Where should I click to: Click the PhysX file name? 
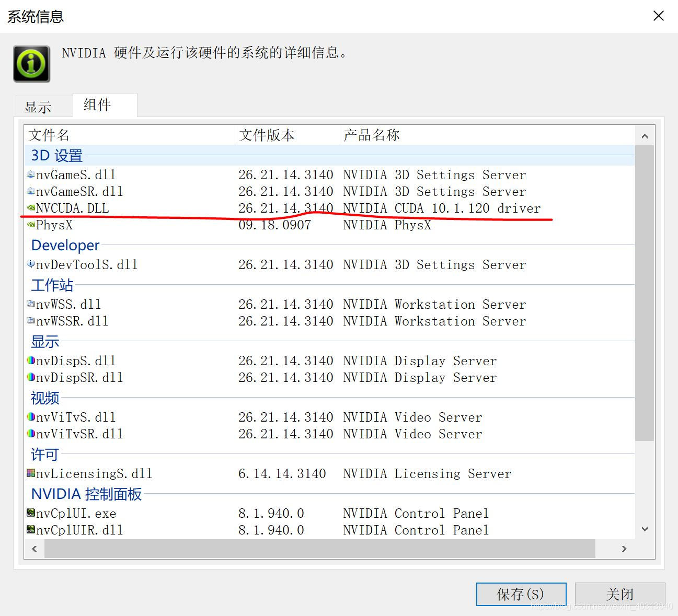[54, 225]
